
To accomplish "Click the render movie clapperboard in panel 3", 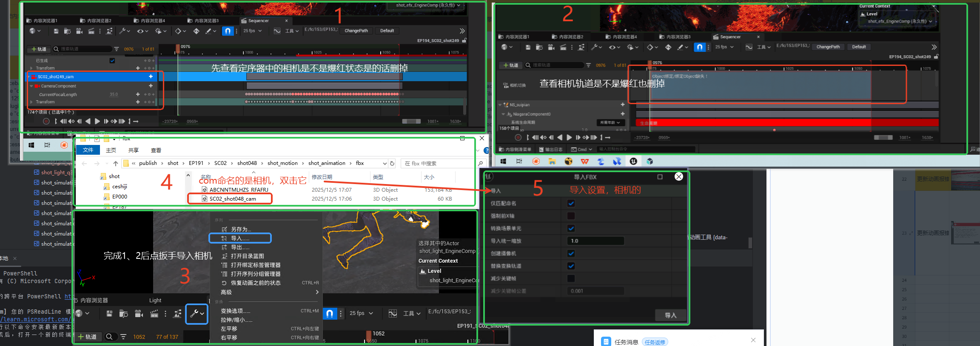I will point(154,314).
